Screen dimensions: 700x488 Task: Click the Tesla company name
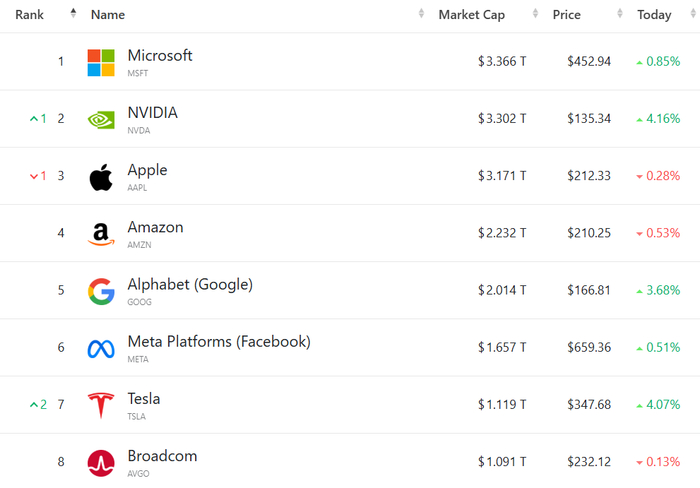pos(144,399)
